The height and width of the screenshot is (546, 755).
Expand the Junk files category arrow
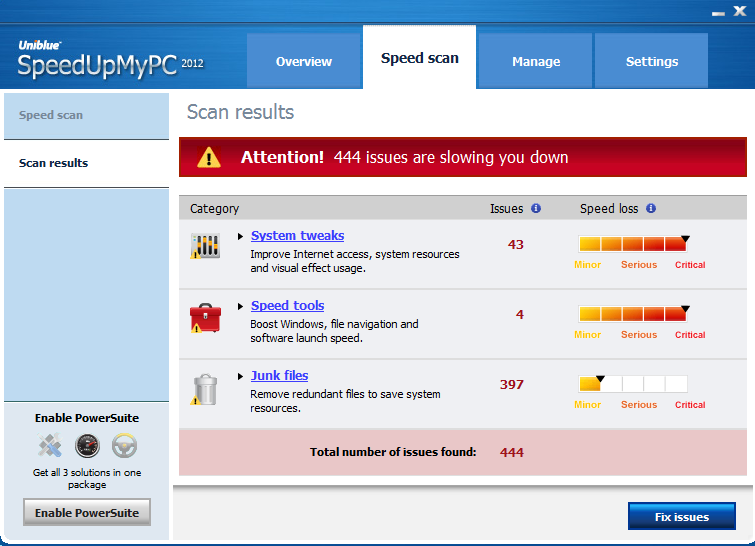pyautogui.click(x=240, y=376)
